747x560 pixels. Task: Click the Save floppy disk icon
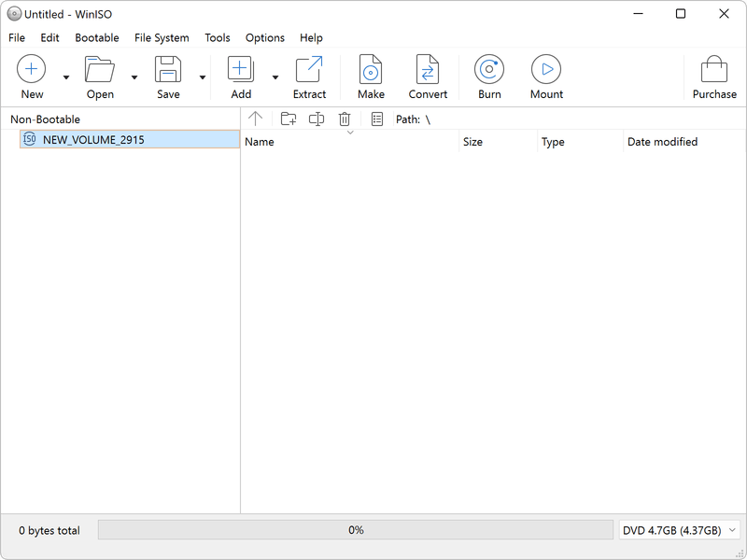pos(168,70)
